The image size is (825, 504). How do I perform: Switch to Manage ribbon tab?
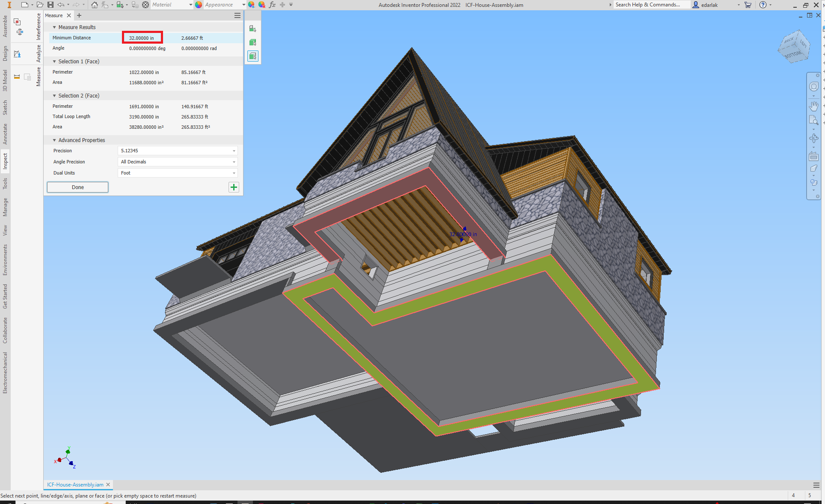tap(5, 207)
